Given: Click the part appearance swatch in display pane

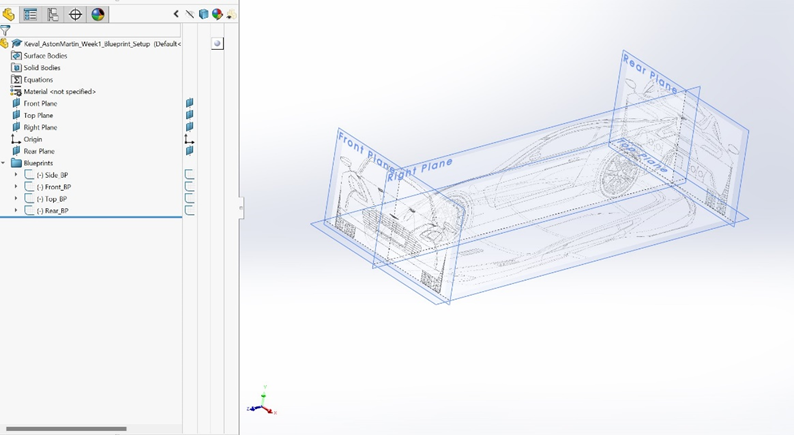Looking at the screenshot, I should (217, 44).
